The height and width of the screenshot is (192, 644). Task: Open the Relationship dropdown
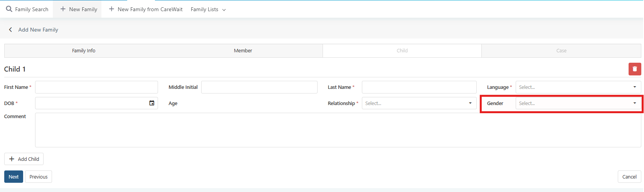[419, 103]
